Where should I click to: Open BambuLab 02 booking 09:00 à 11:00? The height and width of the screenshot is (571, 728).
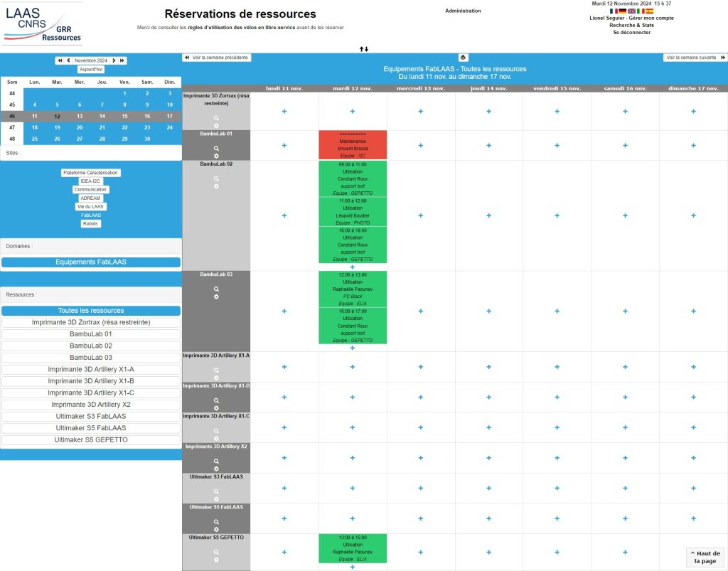[353, 178]
